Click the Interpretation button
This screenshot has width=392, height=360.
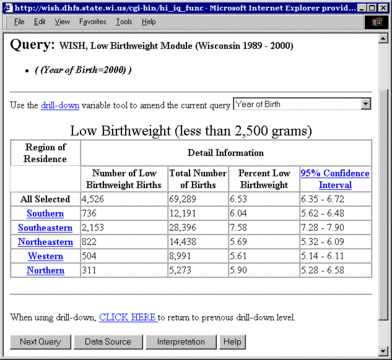[x=181, y=342]
